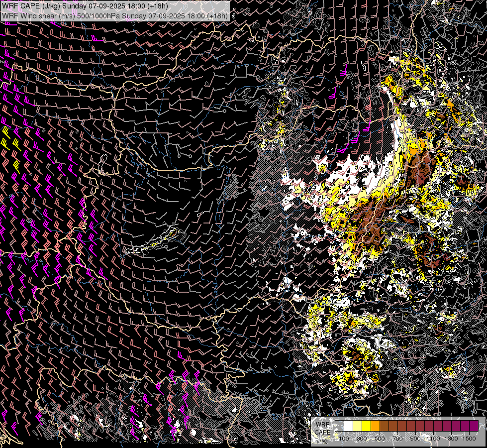Click the WRF Wind shear title line
487x448 pixels.
(114, 15)
